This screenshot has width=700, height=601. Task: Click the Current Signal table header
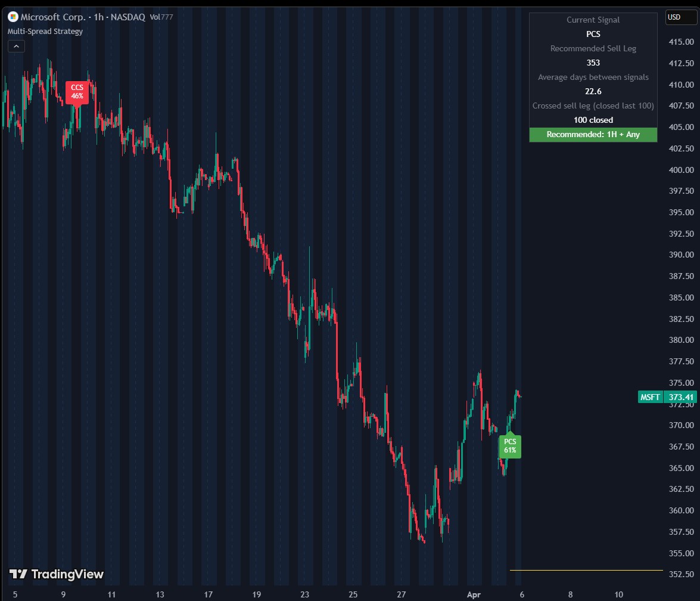[593, 20]
